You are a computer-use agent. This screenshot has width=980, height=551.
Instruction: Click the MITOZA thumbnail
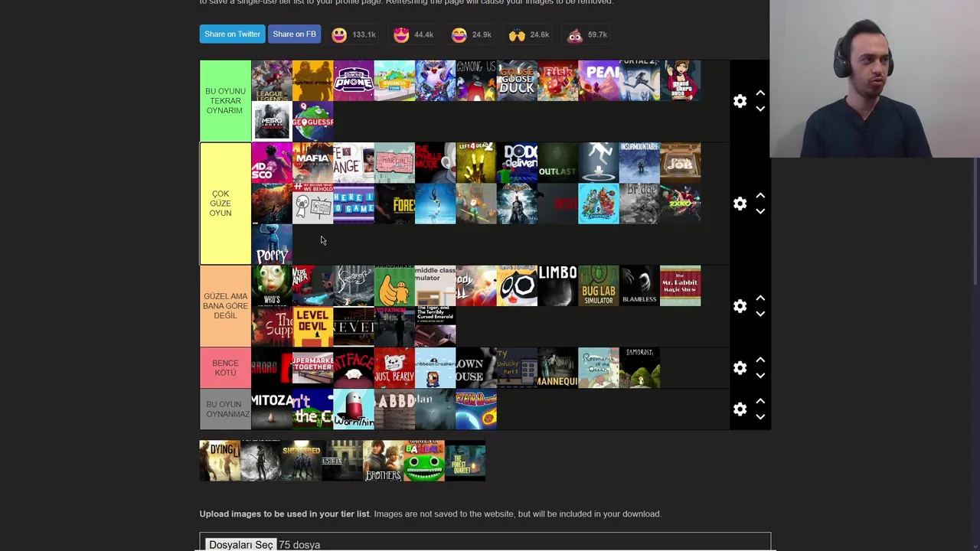click(x=272, y=409)
